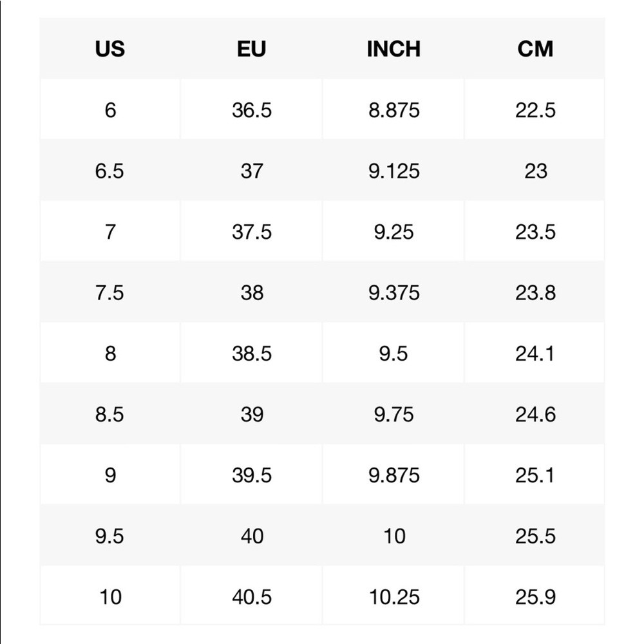Select EU size 37.5 cell
The width and height of the screenshot is (644, 644).
coord(251,231)
